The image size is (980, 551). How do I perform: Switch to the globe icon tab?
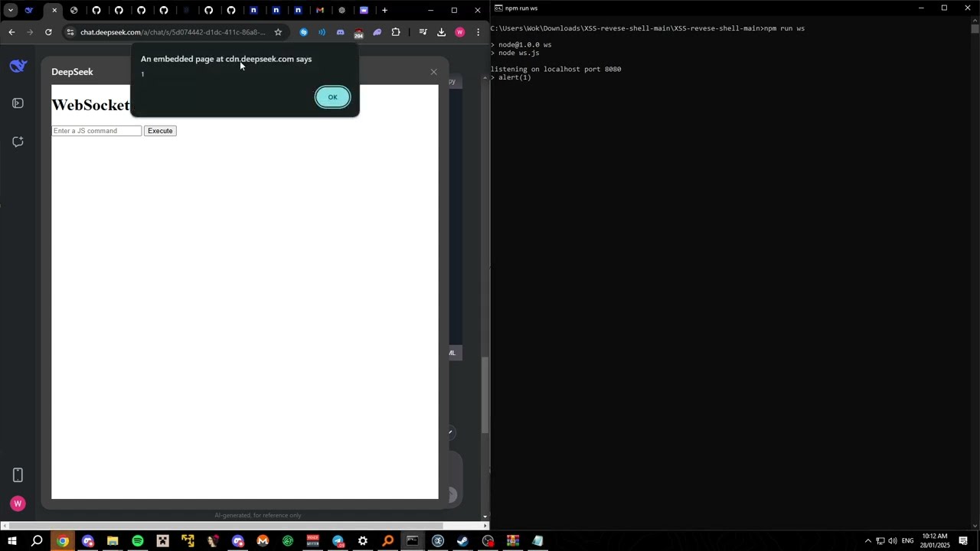click(73, 10)
